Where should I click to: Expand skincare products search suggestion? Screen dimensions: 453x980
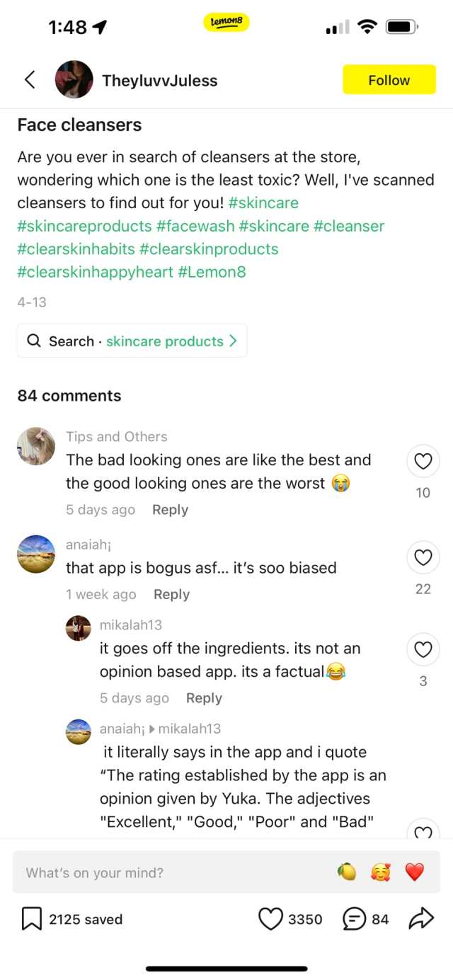[x=132, y=341]
